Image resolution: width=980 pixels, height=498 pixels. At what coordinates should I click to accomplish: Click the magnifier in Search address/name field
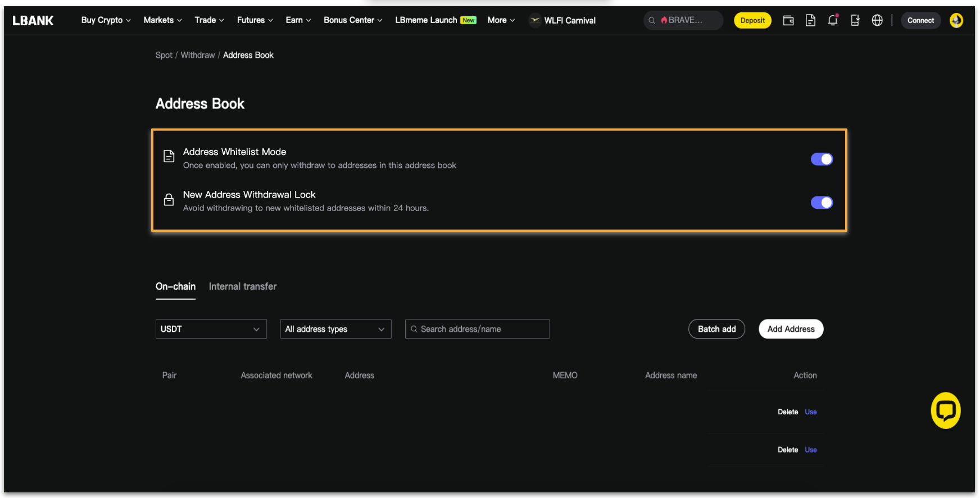click(414, 329)
